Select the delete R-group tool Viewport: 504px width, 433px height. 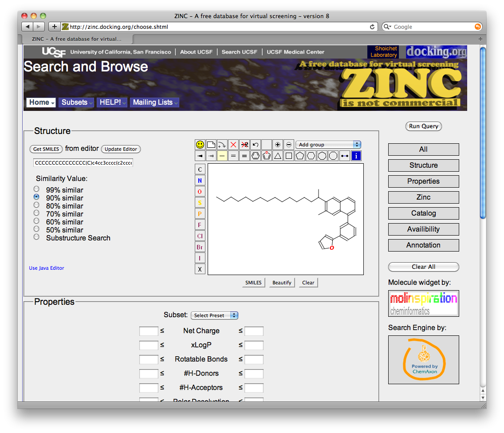(244, 145)
